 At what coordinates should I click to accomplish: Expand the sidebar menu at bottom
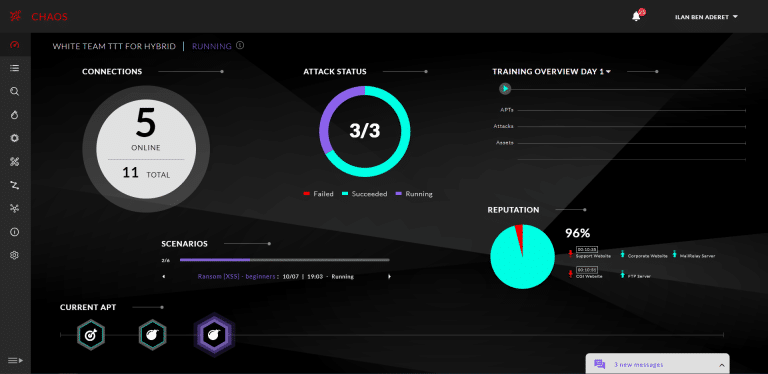point(15,361)
